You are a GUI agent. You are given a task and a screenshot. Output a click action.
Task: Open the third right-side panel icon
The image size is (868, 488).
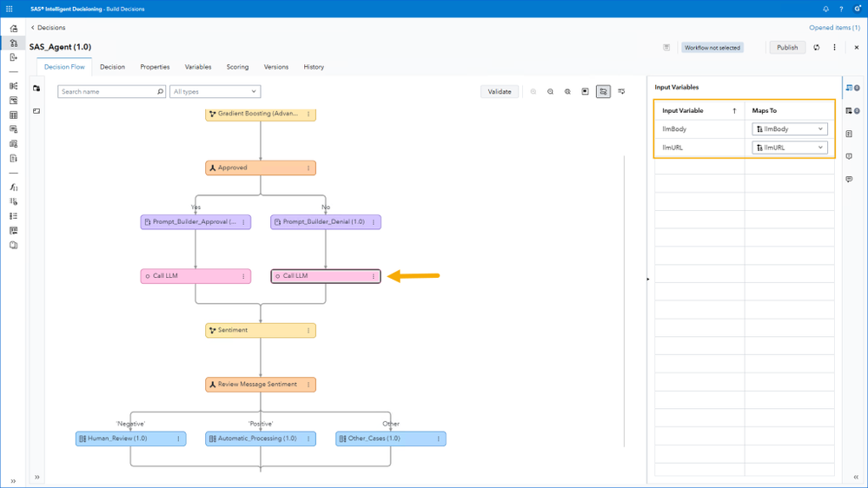[849, 134]
